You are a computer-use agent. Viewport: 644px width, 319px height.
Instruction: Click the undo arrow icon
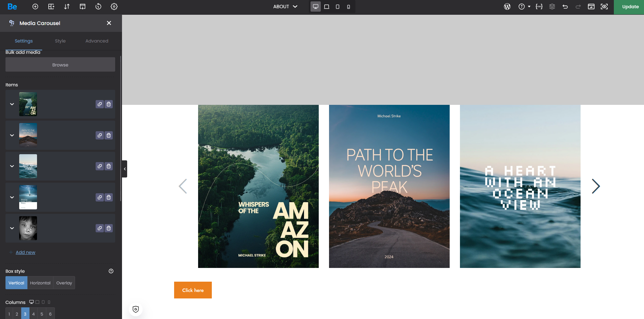[x=565, y=7]
